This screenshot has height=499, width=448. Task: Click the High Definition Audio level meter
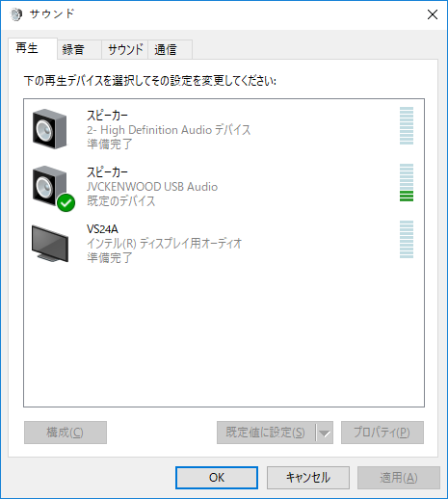(x=407, y=126)
